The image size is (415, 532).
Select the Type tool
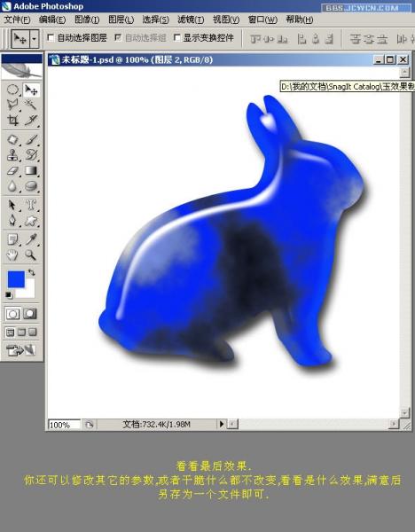(x=31, y=205)
